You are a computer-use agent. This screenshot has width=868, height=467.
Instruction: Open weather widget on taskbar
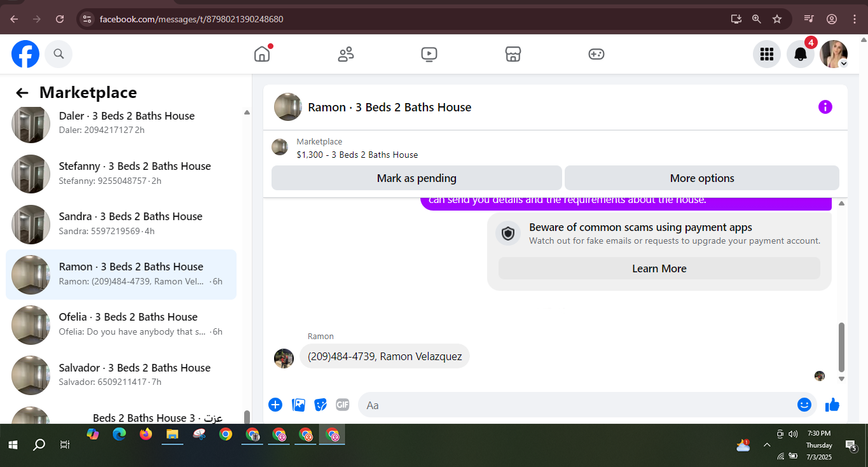click(x=743, y=445)
